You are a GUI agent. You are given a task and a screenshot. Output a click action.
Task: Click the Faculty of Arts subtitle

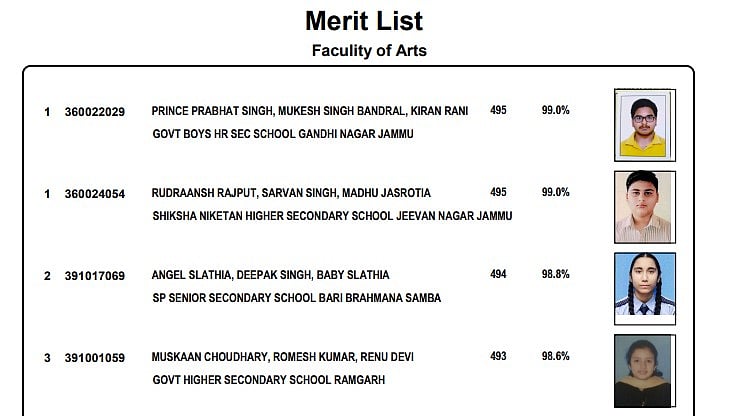[x=369, y=50]
